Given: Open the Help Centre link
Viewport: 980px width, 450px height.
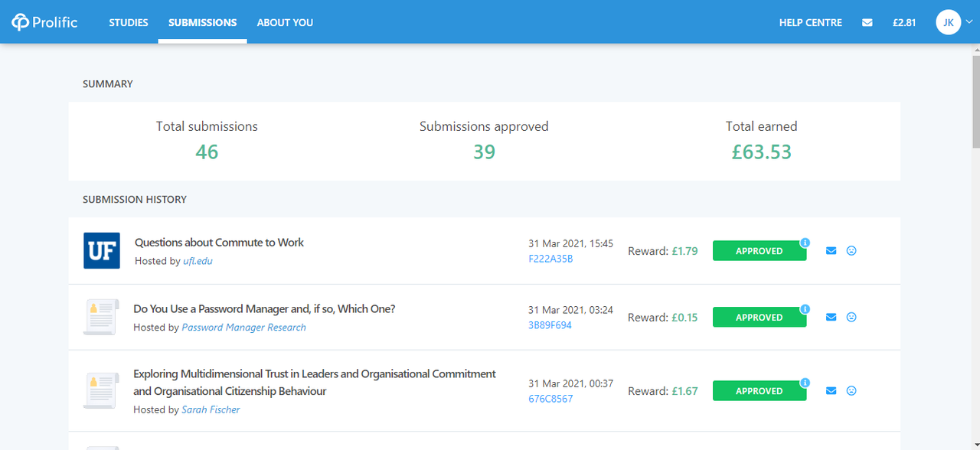Looking at the screenshot, I should (811, 23).
